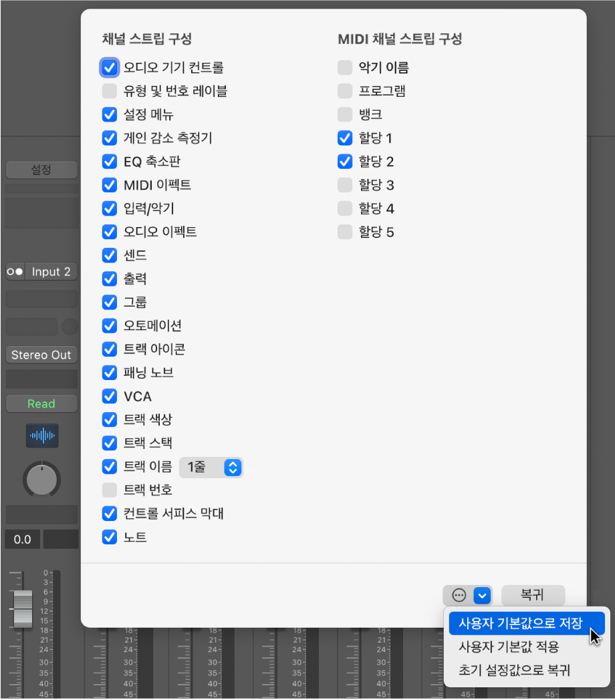Image resolution: width=615 pixels, height=700 pixels.
Task: Check the 할당 3 checkbox
Action: tap(345, 185)
